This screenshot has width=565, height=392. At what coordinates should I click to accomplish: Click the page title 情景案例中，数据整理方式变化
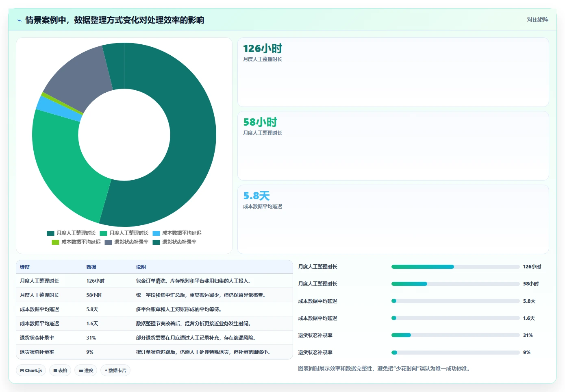[115, 20]
